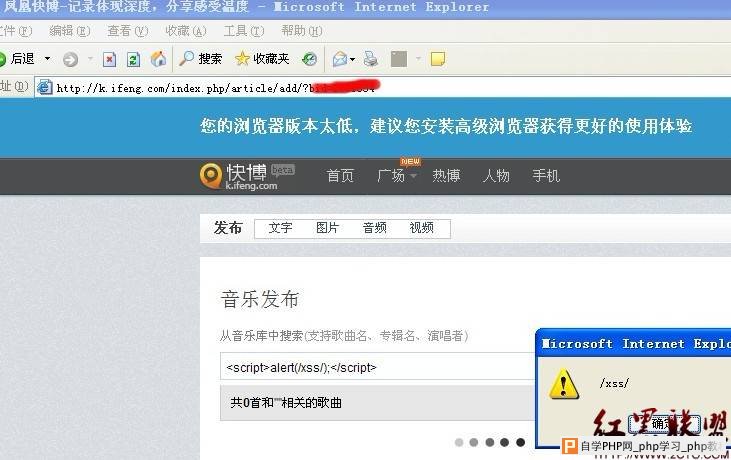Open the 工具(T) menu
Screen dimensions: 731x460
pos(243,31)
